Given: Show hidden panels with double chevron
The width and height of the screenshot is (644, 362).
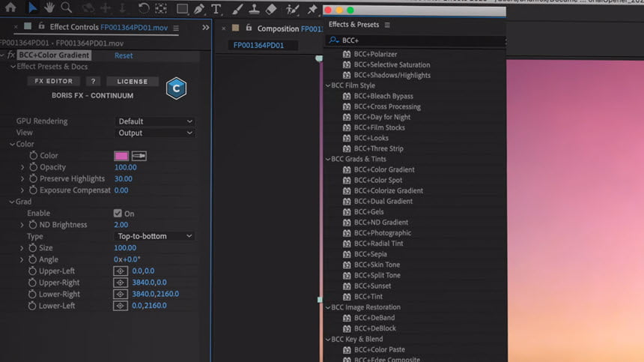Looking at the screenshot, I should coord(205,28).
